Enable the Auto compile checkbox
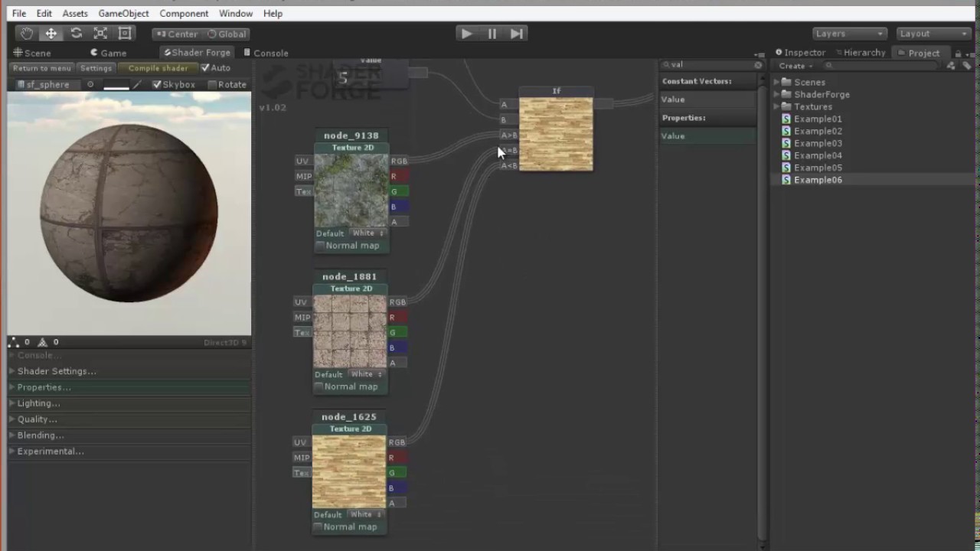Viewport: 980px width, 551px height. pyautogui.click(x=205, y=67)
